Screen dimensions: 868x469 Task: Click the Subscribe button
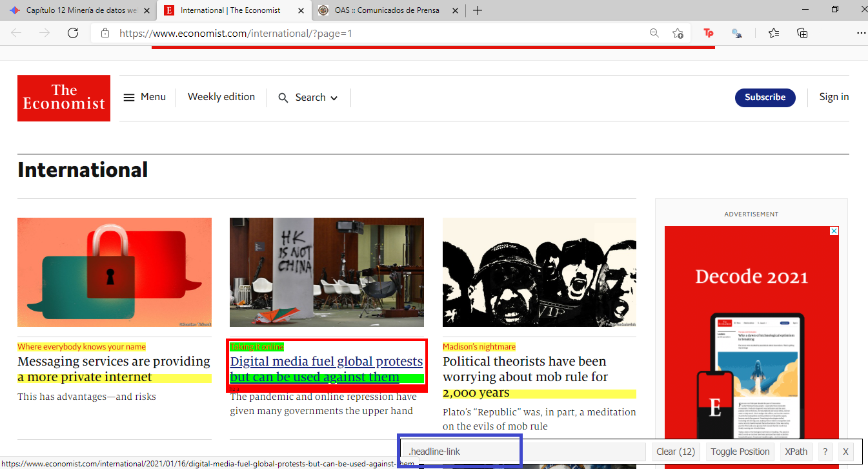pos(765,98)
